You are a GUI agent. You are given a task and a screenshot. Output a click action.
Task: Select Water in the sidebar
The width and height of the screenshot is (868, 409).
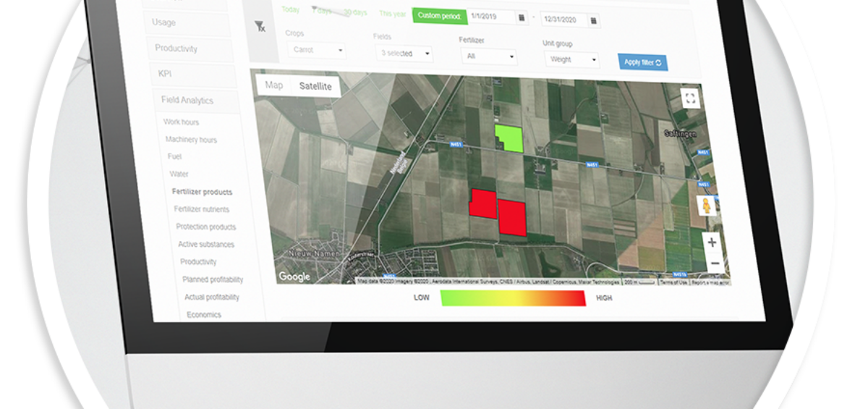179,174
